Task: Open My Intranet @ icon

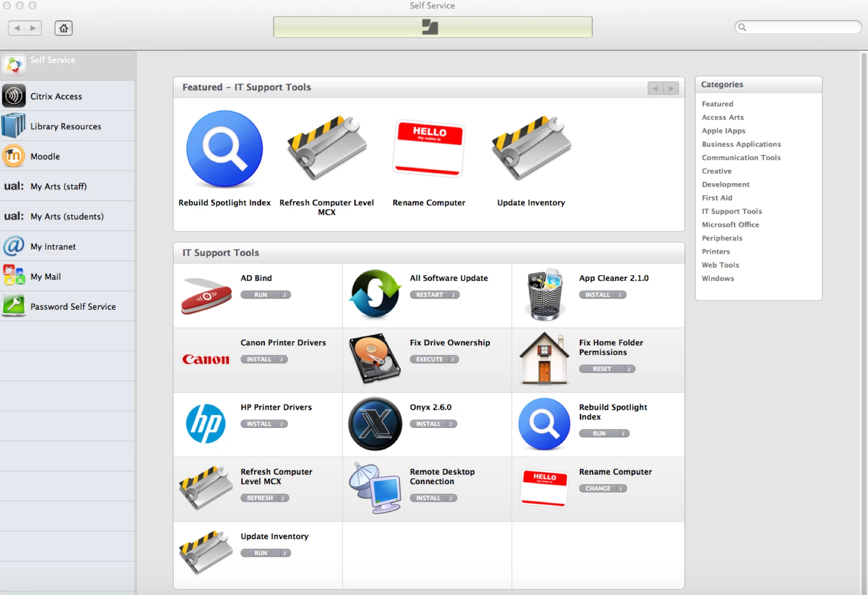Action: coord(14,246)
